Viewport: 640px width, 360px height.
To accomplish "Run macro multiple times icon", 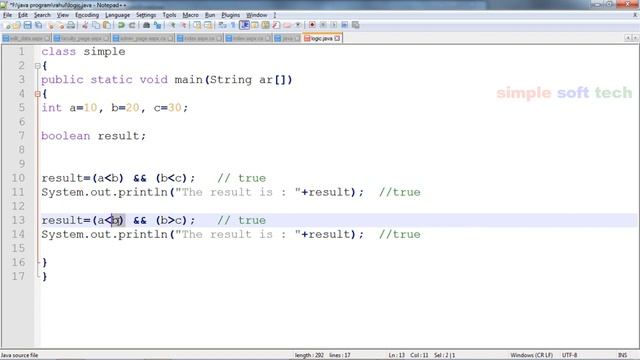I will (x=345, y=25).
